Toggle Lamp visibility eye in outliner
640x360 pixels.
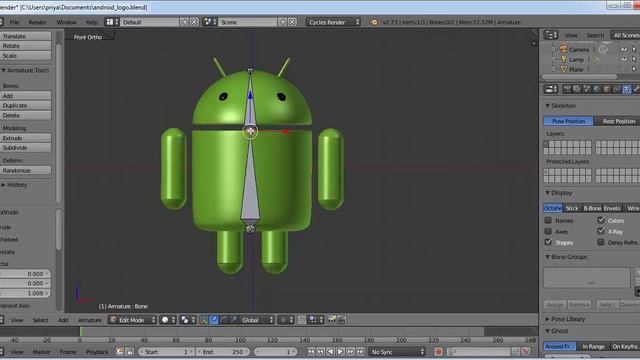click(x=624, y=59)
